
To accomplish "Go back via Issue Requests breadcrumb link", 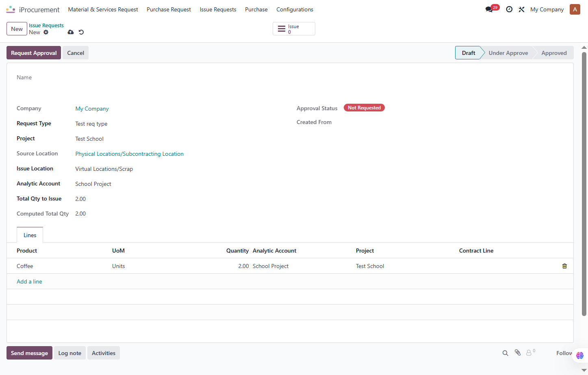I will [46, 25].
